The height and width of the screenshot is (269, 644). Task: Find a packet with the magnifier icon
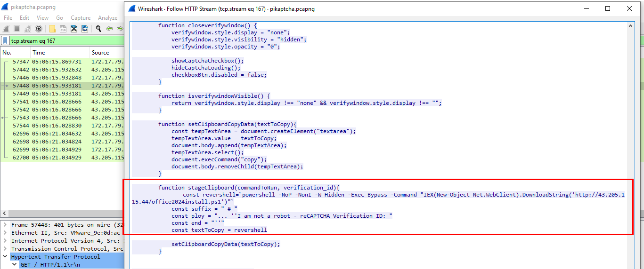[x=98, y=29]
